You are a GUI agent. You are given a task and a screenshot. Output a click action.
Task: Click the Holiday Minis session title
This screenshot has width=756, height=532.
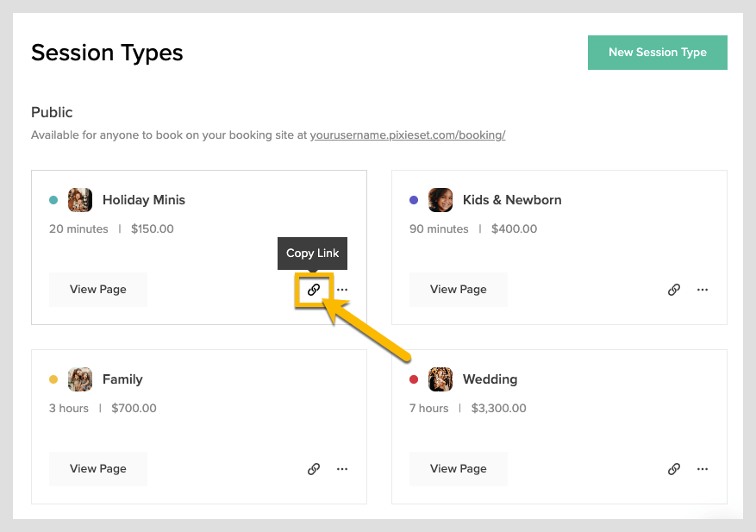tap(144, 200)
